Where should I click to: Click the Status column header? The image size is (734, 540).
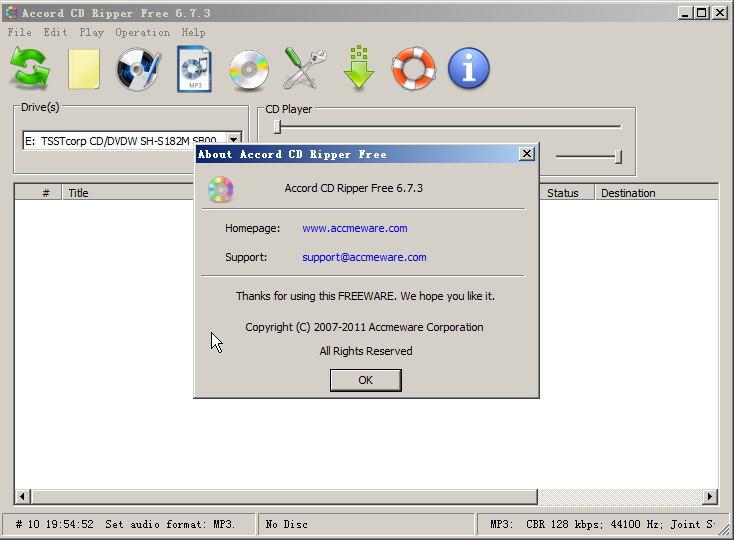[567, 193]
